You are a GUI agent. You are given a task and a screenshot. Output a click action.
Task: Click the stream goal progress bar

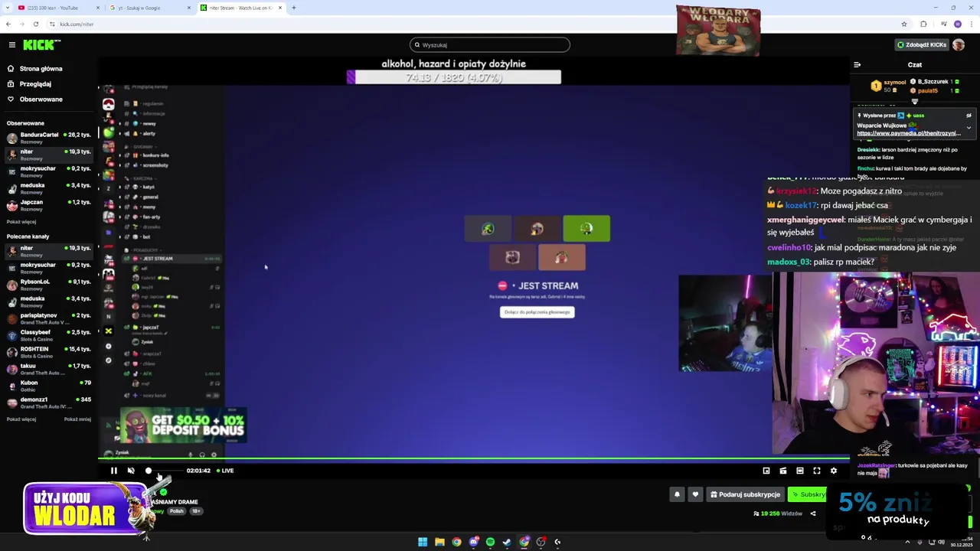click(x=454, y=77)
